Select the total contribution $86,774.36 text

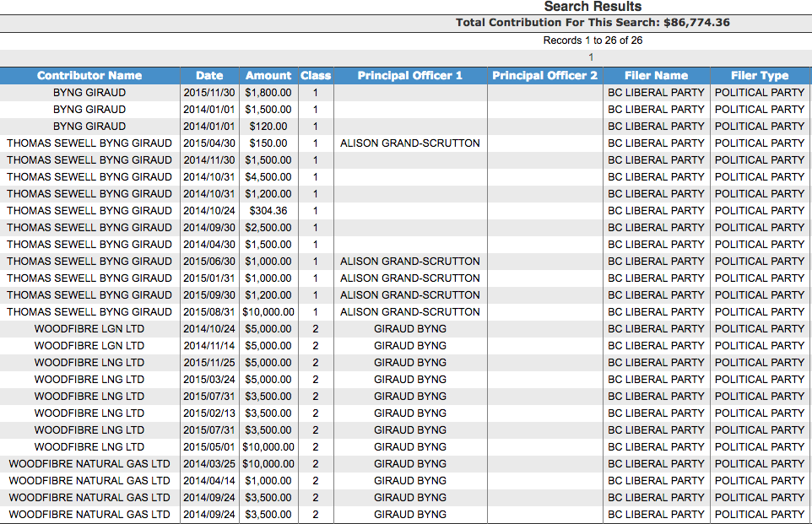pyautogui.click(x=696, y=23)
